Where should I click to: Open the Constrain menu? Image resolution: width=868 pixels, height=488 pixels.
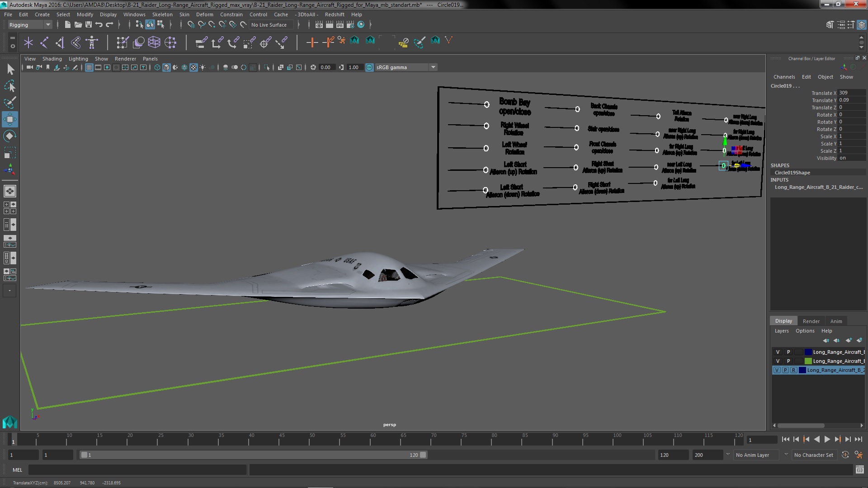click(231, 14)
